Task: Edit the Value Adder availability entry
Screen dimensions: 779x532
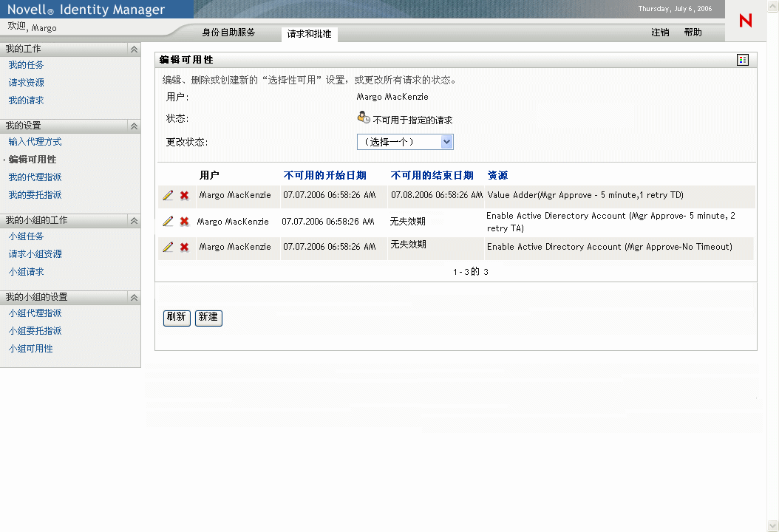Action: tap(168, 195)
